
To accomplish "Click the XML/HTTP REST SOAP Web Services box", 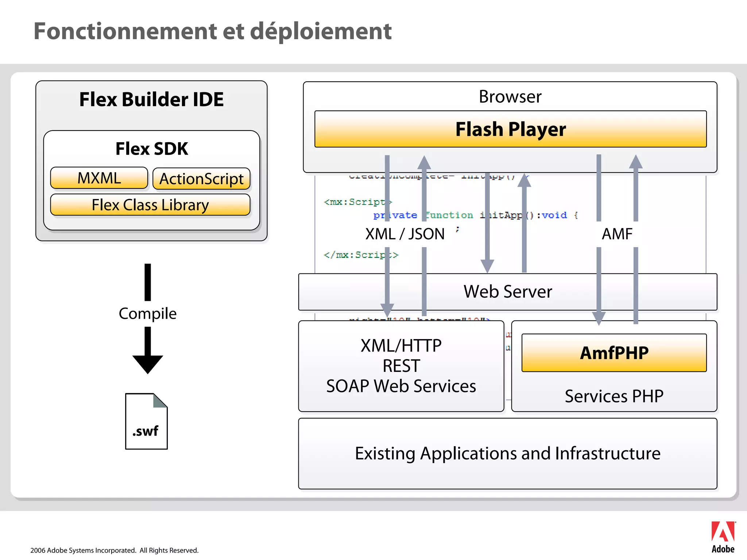I will [401, 366].
